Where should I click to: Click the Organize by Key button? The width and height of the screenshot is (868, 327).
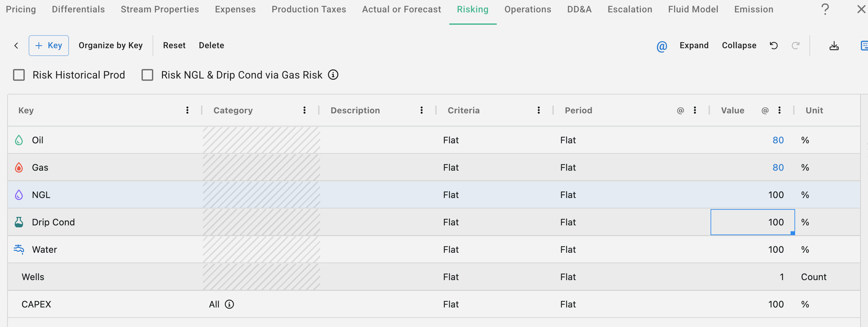tap(111, 46)
